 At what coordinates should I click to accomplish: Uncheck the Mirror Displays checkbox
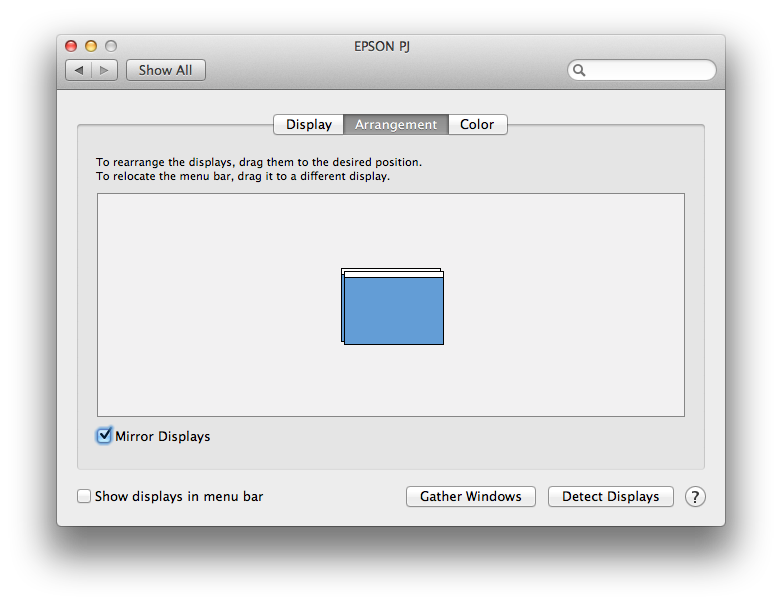[x=104, y=436]
